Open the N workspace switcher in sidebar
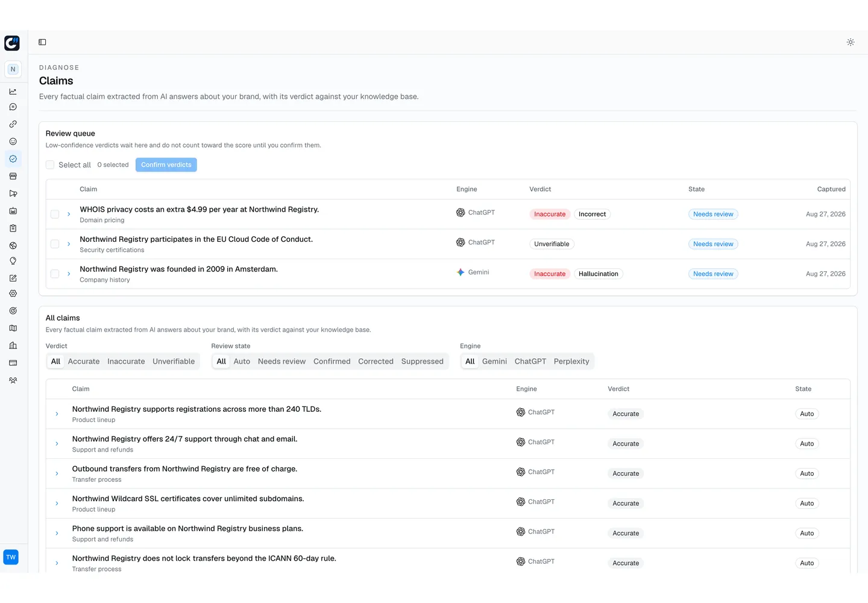This screenshot has width=868, height=603. click(13, 69)
